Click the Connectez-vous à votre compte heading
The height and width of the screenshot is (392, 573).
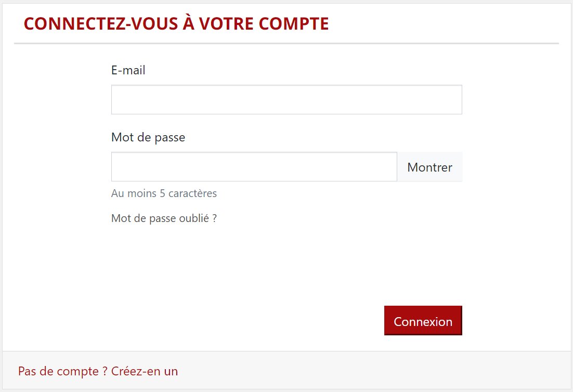click(176, 24)
